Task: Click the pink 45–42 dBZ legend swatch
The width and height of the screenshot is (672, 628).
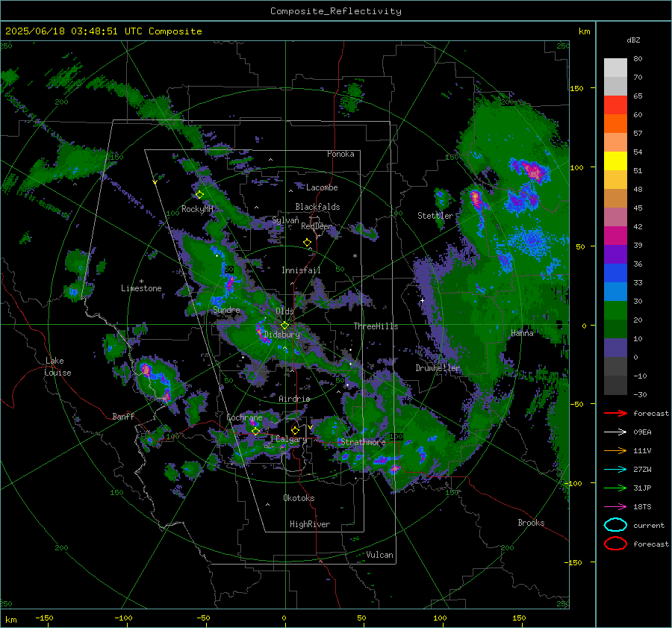Action: click(x=615, y=217)
